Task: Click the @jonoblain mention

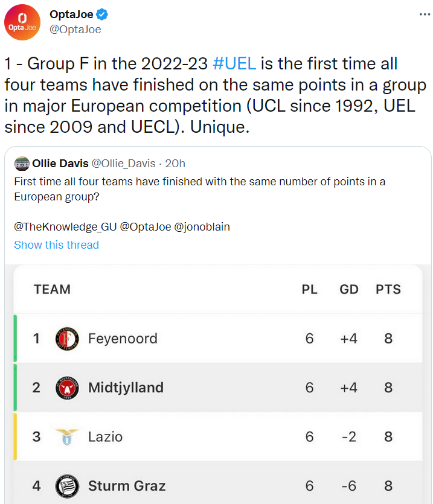Action: (x=202, y=227)
